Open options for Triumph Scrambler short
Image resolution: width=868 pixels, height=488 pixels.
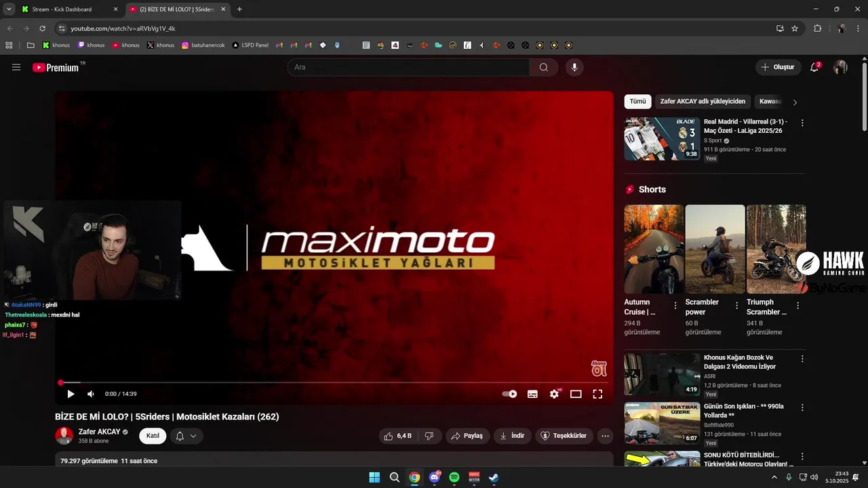797,306
